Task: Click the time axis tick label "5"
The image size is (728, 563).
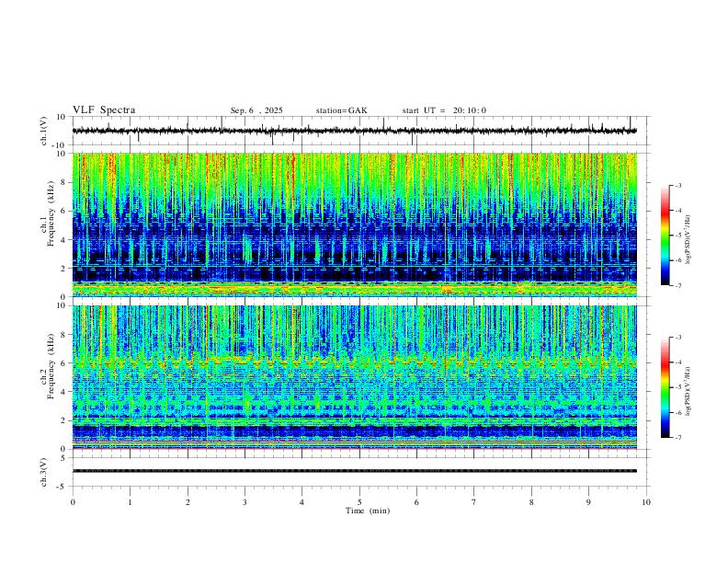Action: (359, 502)
